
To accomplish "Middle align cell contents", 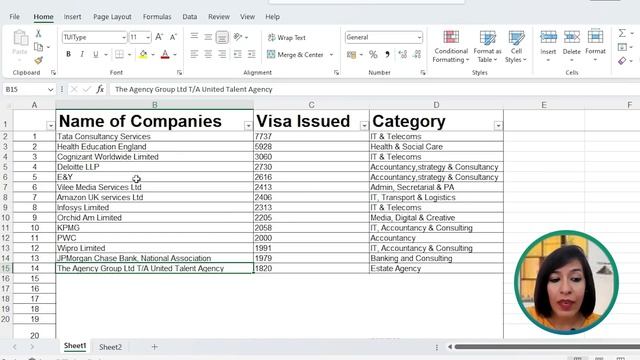I will (208, 37).
